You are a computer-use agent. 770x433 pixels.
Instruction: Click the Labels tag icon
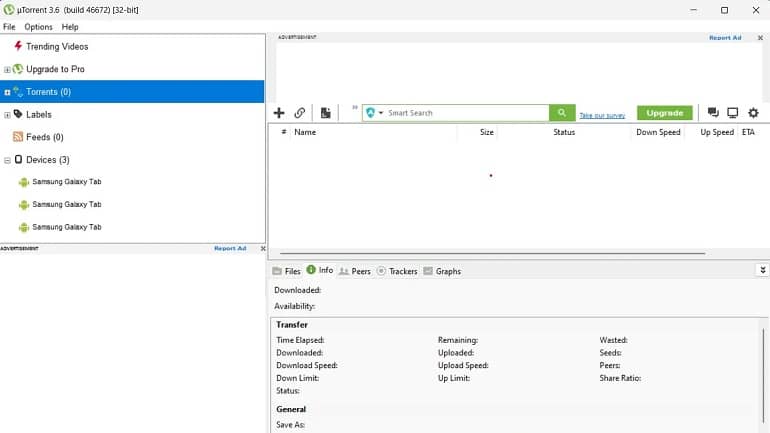[x=18, y=114]
